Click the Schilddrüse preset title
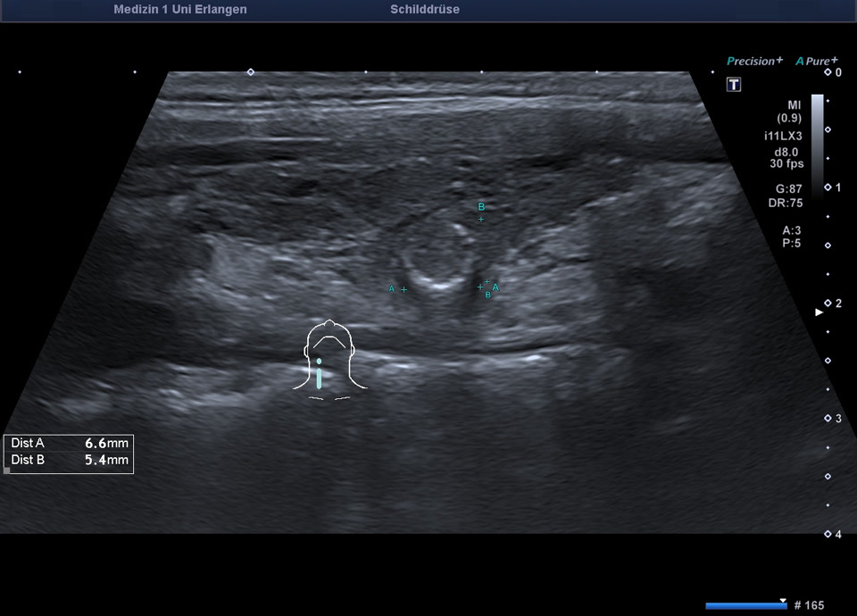The width and height of the screenshot is (857, 616). pyautogui.click(x=425, y=10)
